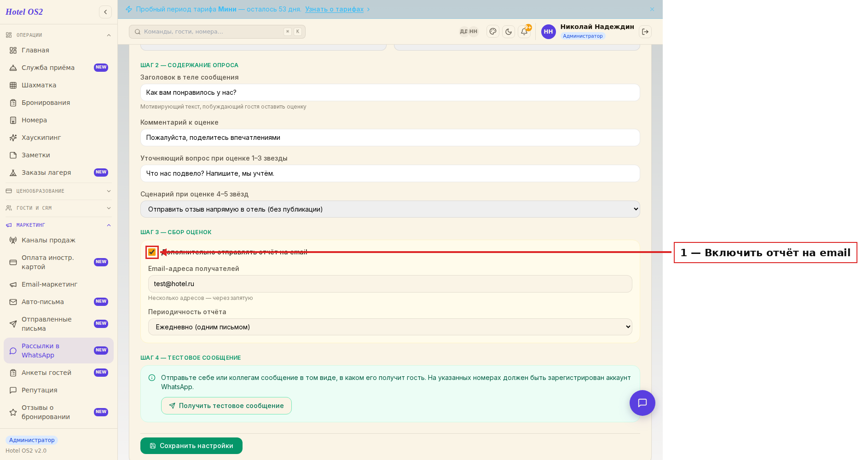The image size is (868, 460).
Task: Open Репутация in the sidebar
Action: tap(58, 390)
